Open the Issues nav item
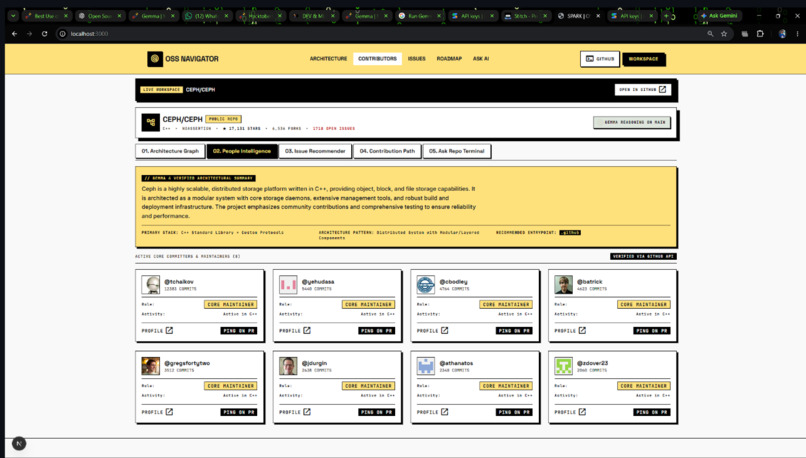Viewport: 806px width, 458px height. pos(416,59)
